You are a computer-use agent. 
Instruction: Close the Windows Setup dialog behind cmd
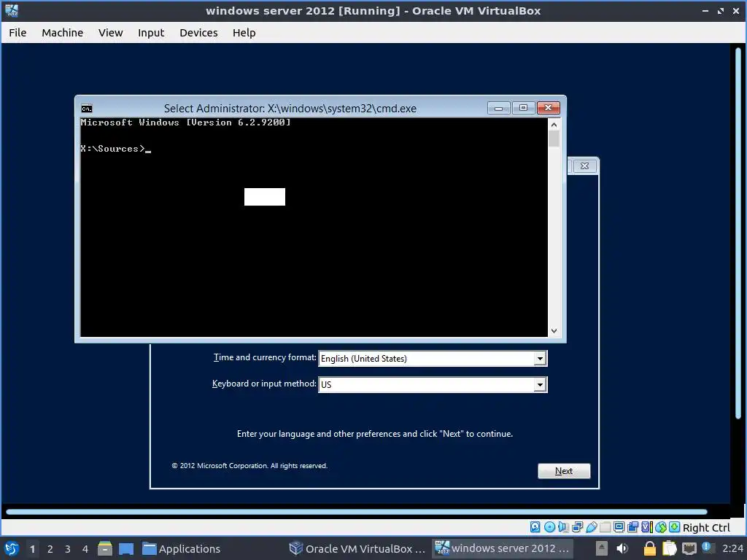click(x=584, y=166)
